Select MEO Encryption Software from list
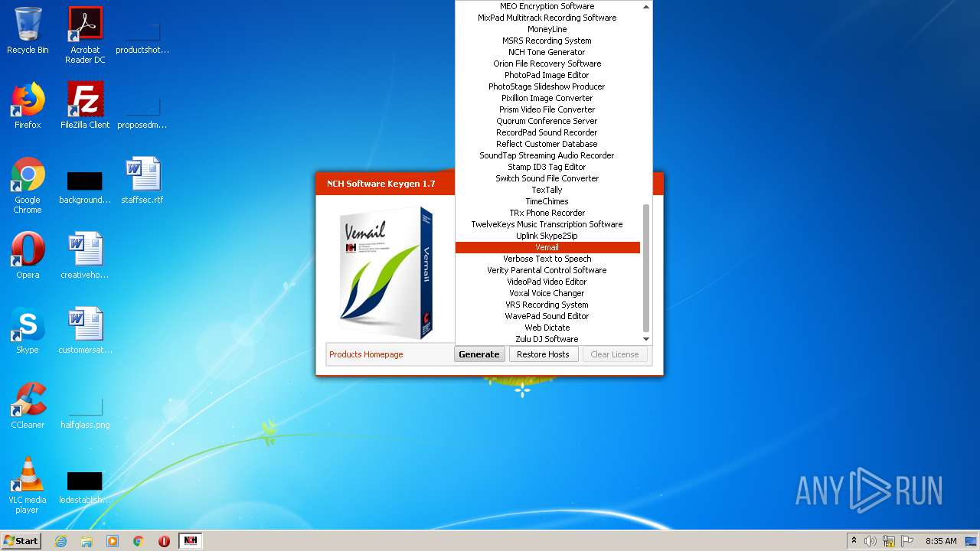The width and height of the screenshot is (980, 551). coord(547,6)
